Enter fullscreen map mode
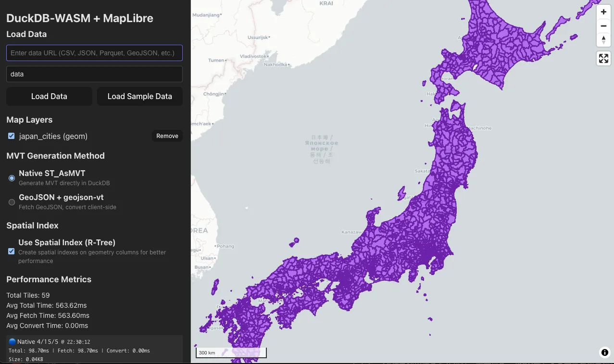The height and width of the screenshot is (364, 614). [603, 59]
